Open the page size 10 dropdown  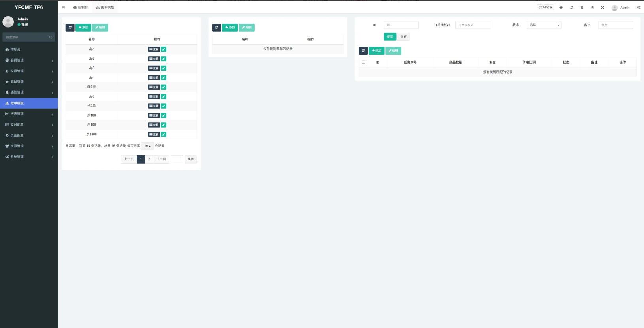click(147, 146)
